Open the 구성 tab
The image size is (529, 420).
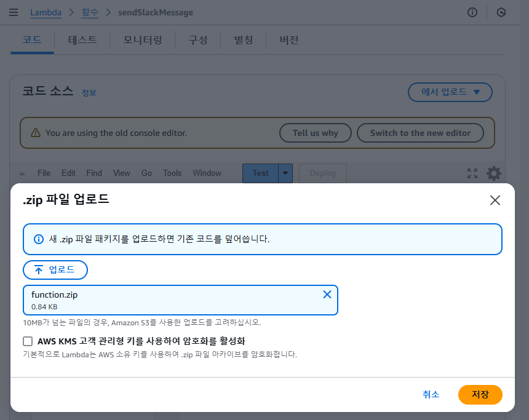[197, 40]
